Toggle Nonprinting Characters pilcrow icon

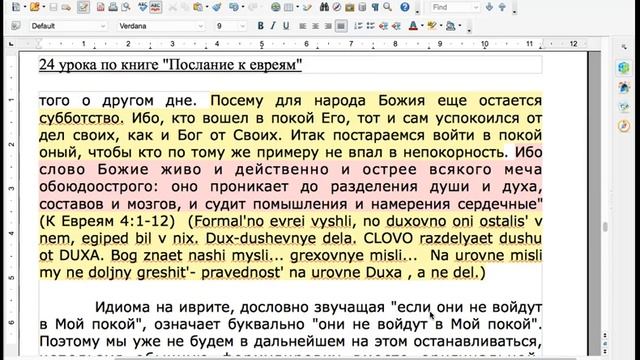[x=375, y=7]
